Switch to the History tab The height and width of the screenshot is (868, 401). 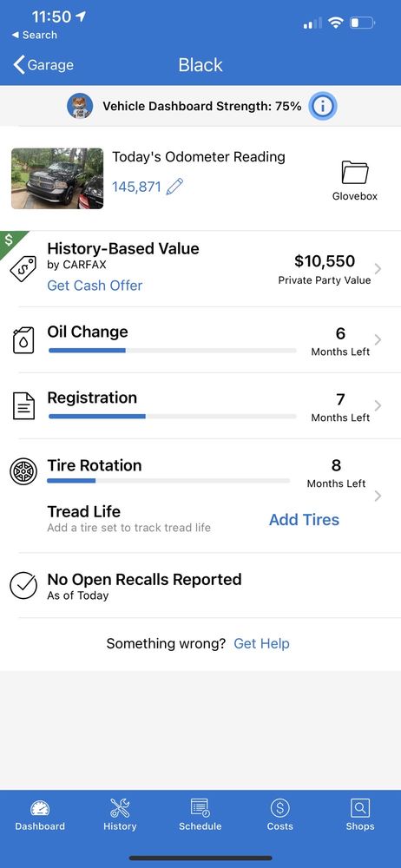point(120,815)
